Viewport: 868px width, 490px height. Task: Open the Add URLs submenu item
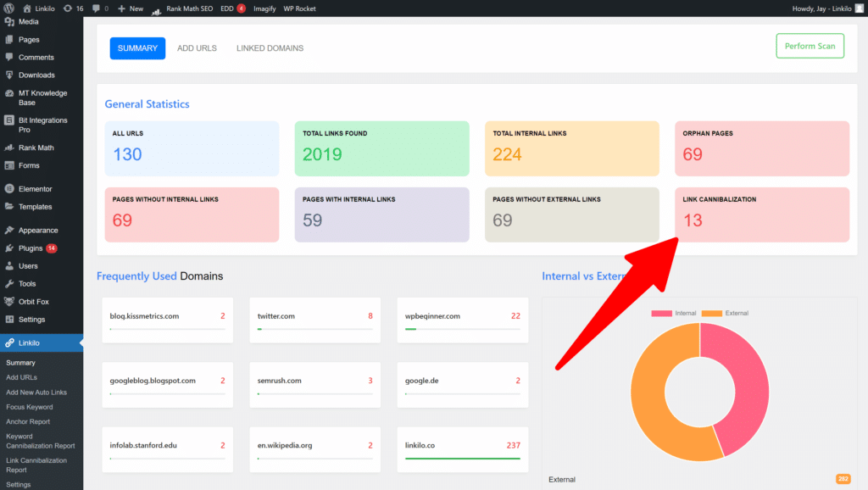pos(21,377)
